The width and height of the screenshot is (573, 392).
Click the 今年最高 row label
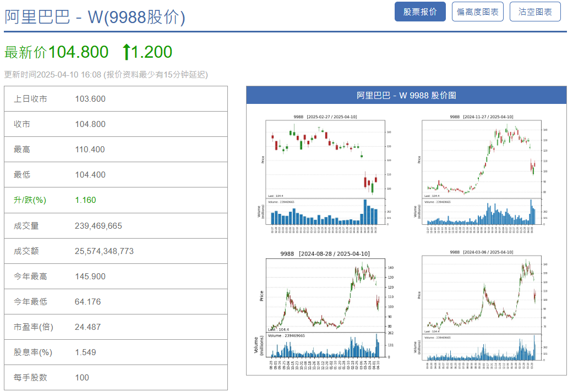point(30,277)
